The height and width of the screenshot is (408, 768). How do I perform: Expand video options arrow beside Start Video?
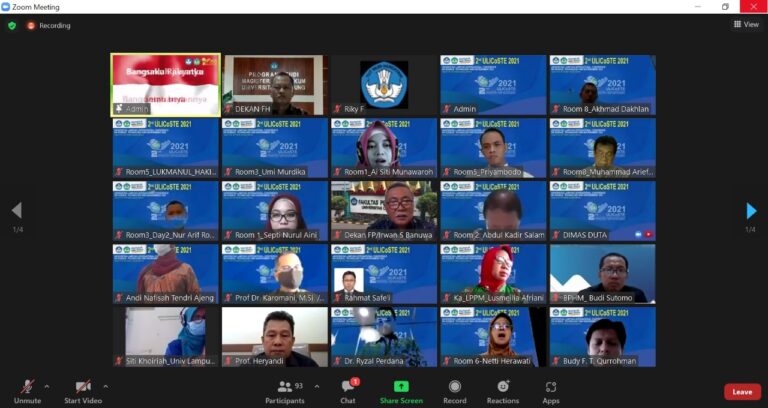click(105, 385)
